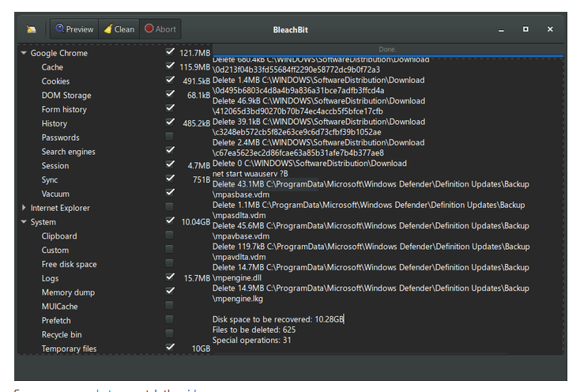Viewport: 580px width, 392px height.
Task: Uncheck the Temporary files checkbox
Action: [170, 347]
